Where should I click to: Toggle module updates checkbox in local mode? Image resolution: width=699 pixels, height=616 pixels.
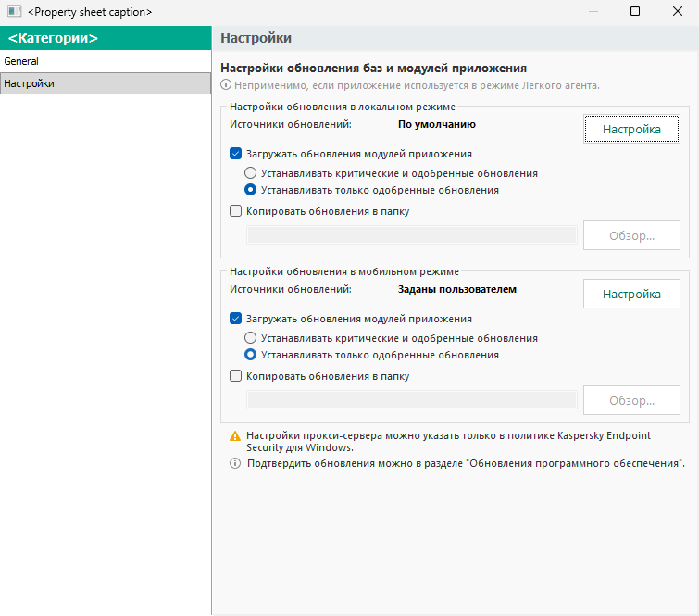[235, 154]
